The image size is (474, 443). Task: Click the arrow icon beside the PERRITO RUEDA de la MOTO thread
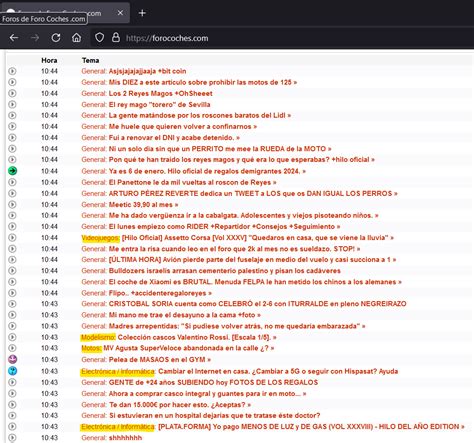click(12, 149)
